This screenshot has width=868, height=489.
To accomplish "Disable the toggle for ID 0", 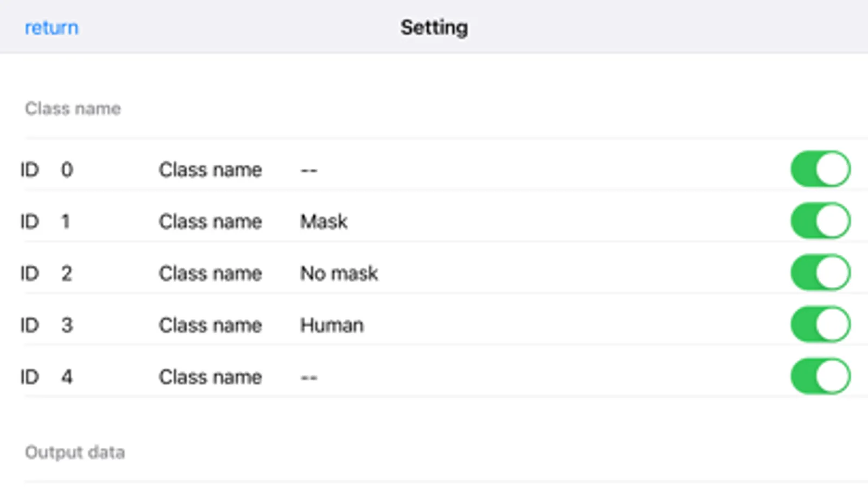I will [x=820, y=170].
